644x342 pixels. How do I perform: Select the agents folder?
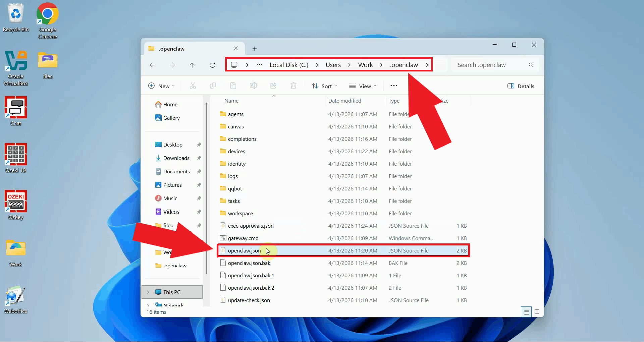pyautogui.click(x=343, y=114)
